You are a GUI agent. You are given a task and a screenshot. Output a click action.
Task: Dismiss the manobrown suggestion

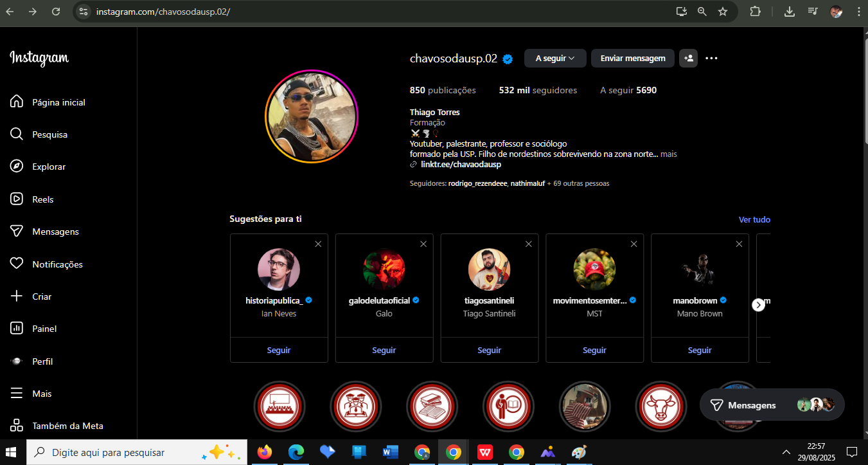(739, 244)
